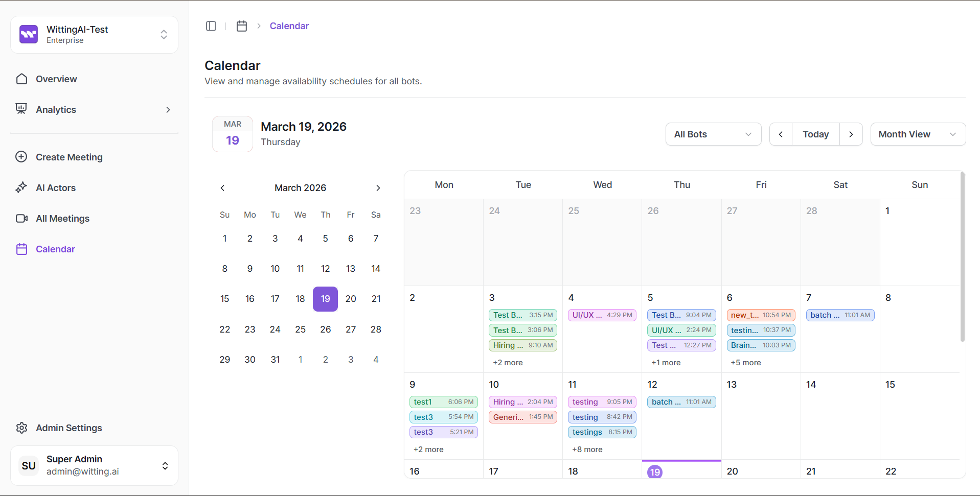Toggle the sidebar panel icon
Viewport: 980px width, 496px height.
(x=211, y=26)
